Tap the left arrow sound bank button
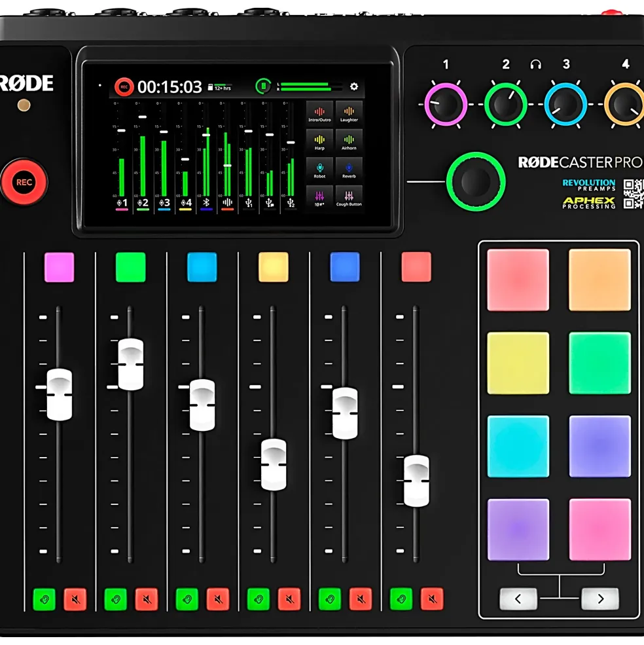644x645 pixels. pos(518,599)
